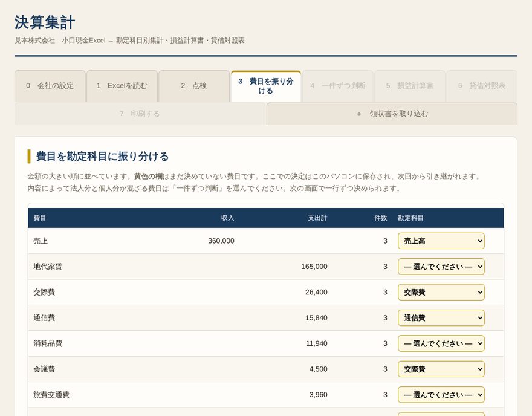532x416 pixels.
Task: Pick an account for the 消耗品費 row
Action: (441, 343)
